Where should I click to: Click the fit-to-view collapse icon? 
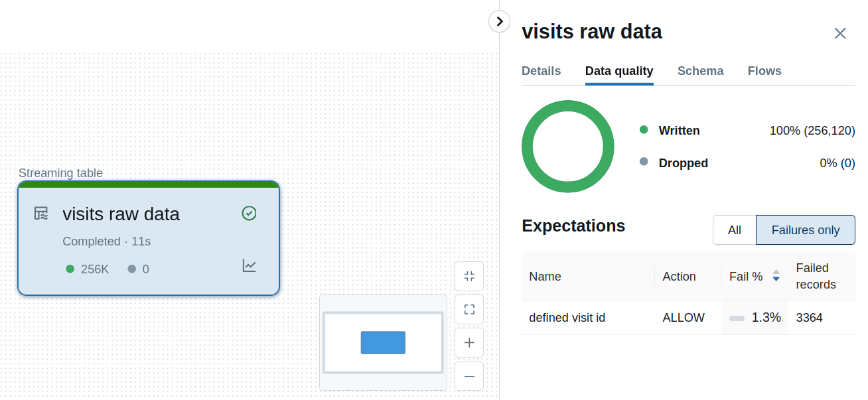pos(469,277)
